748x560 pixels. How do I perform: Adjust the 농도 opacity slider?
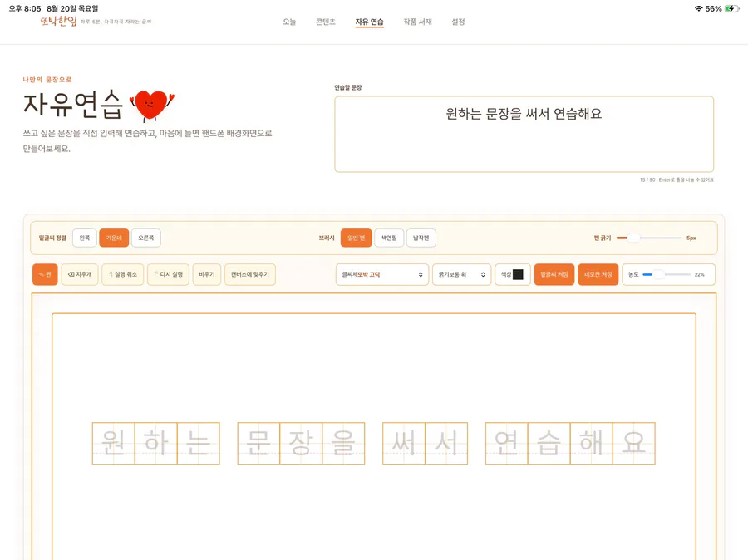pyautogui.click(x=667, y=274)
